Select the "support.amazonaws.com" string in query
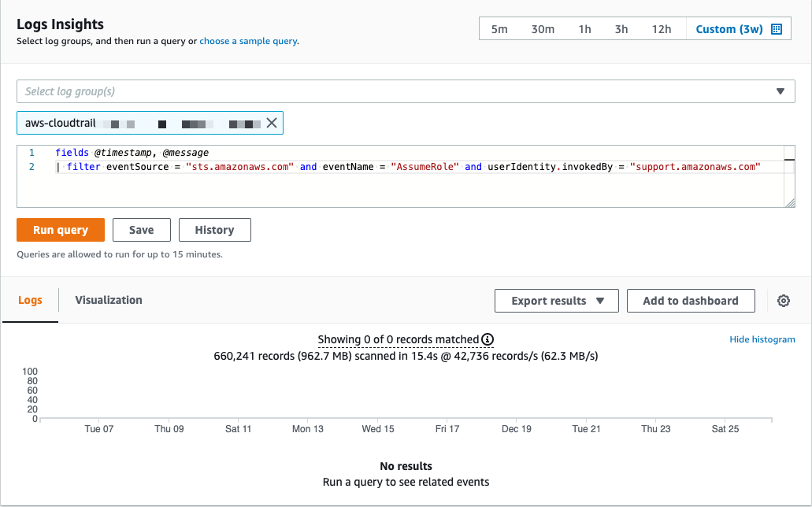Viewport: 812px width, 507px height. 695,167
